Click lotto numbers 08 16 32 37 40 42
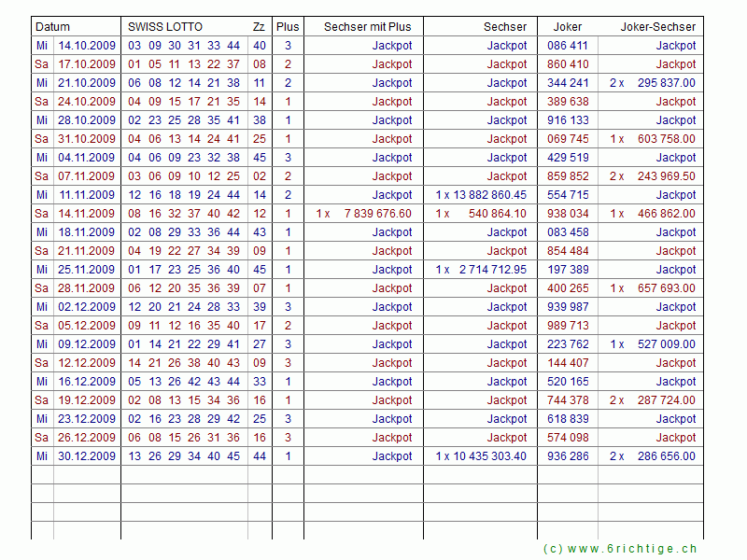Screen dimensions: 747x560 click(184, 214)
